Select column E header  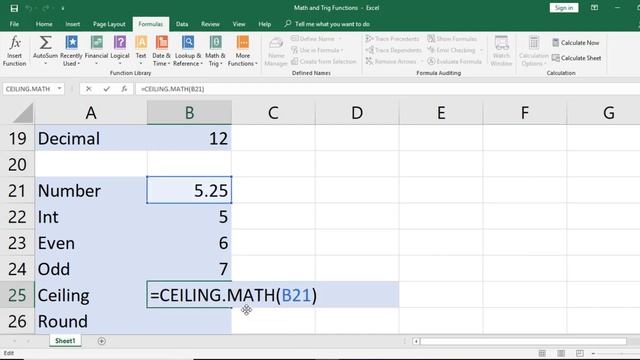[x=441, y=113]
